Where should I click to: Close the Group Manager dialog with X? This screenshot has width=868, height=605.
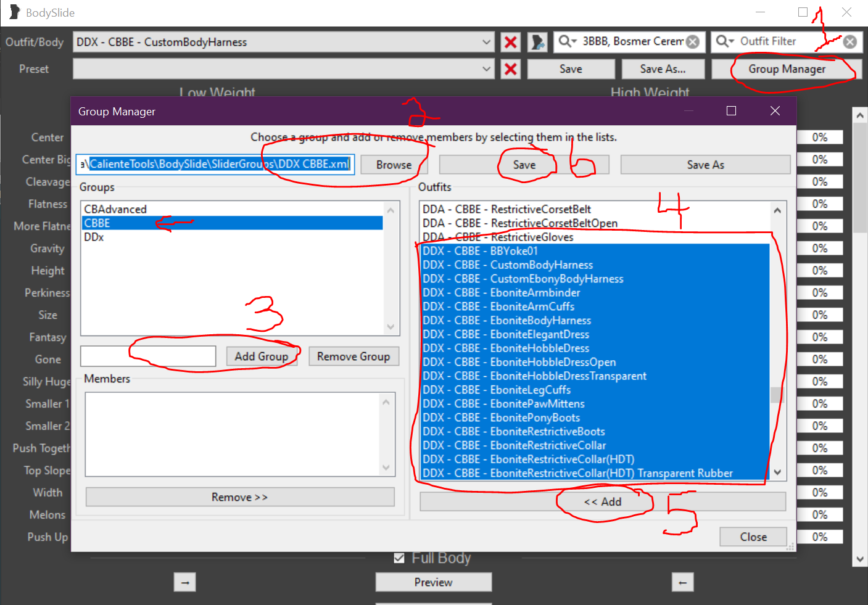tap(775, 111)
